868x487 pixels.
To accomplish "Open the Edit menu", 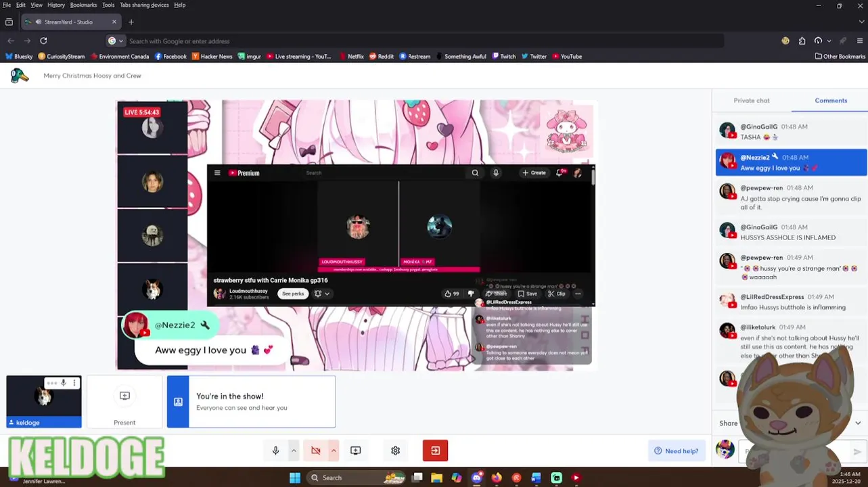I will coord(21,5).
